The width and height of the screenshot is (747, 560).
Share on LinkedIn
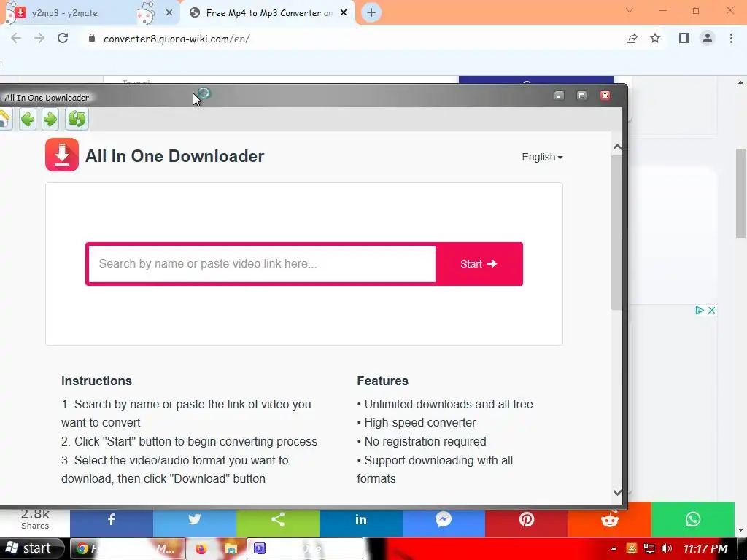point(360,519)
